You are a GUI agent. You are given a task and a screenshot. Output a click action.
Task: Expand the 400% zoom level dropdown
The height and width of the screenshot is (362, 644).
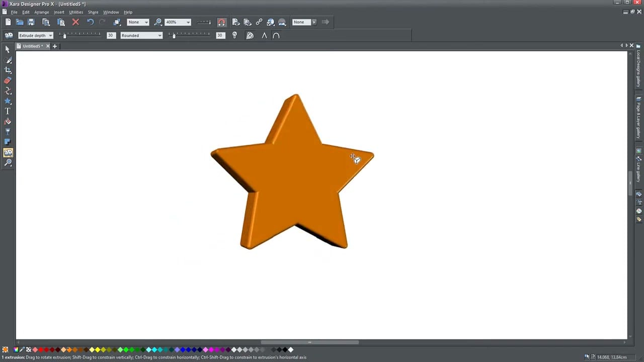coord(188,22)
